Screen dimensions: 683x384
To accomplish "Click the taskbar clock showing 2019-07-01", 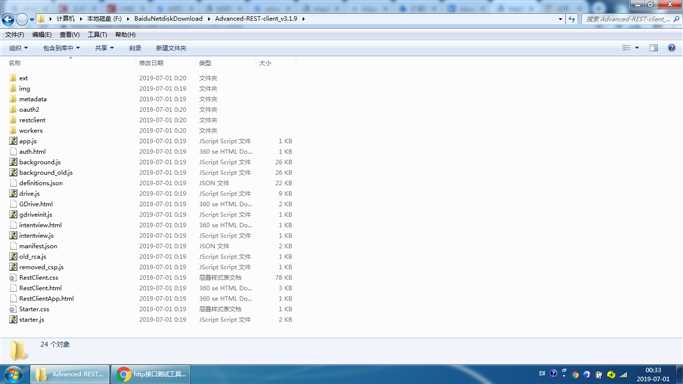I will (x=653, y=374).
